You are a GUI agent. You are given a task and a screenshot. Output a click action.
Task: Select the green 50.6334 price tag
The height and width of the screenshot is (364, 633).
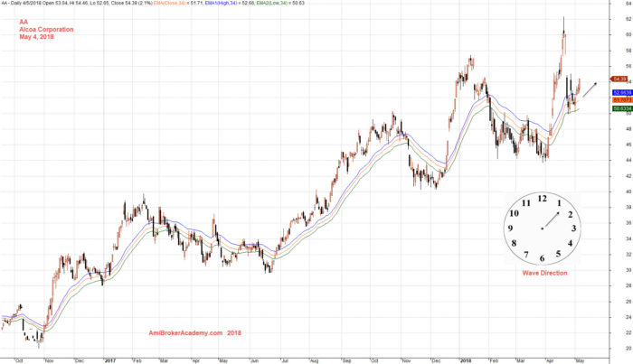click(x=622, y=108)
